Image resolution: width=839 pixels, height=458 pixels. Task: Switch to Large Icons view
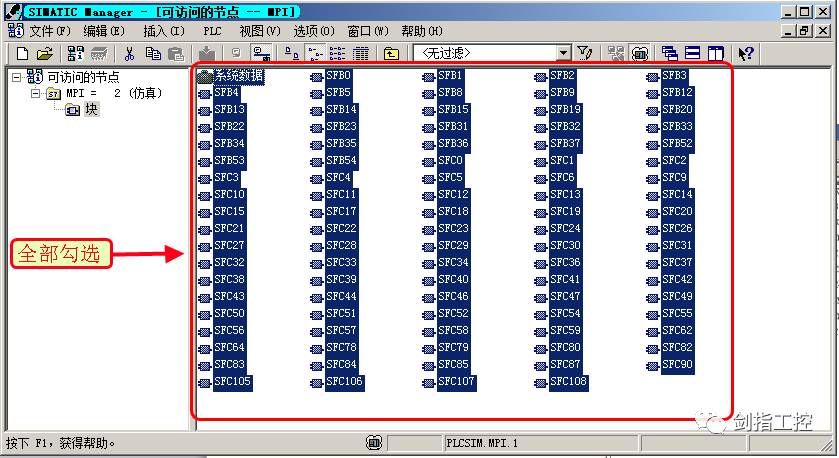click(x=292, y=53)
